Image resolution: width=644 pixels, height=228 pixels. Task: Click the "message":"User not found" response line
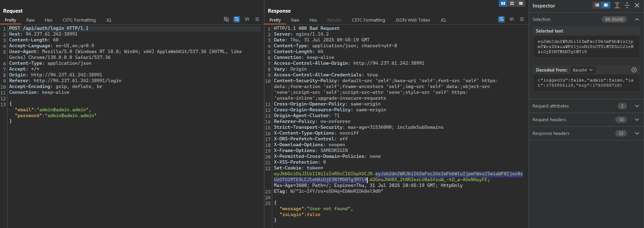[316, 209]
